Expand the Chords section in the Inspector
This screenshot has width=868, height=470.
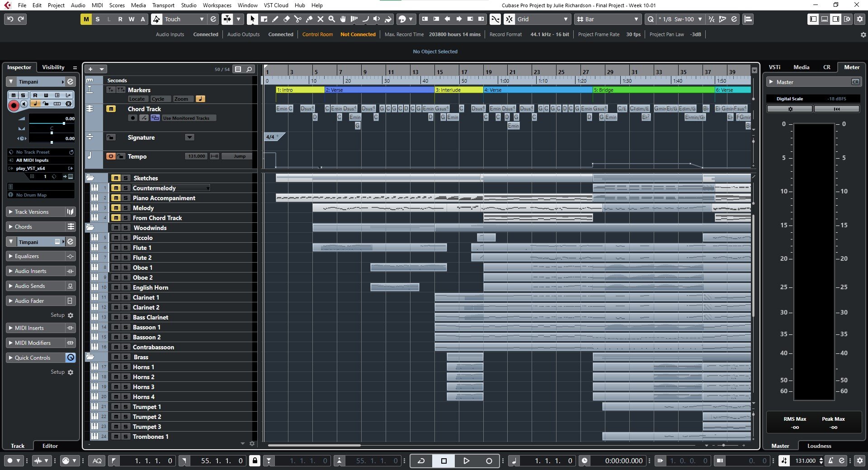pyautogui.click(x=23, y=226)
